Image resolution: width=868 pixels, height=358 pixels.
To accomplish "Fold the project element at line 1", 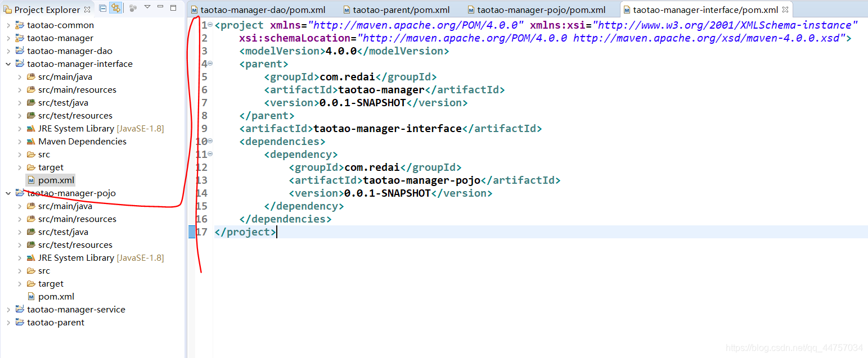I will click(x=210, y=25).
